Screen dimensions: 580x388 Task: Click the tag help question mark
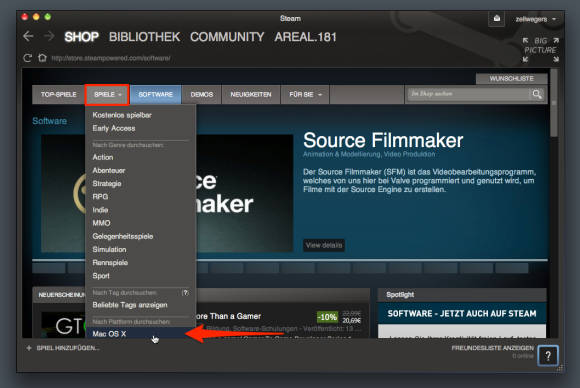[185, 293]
